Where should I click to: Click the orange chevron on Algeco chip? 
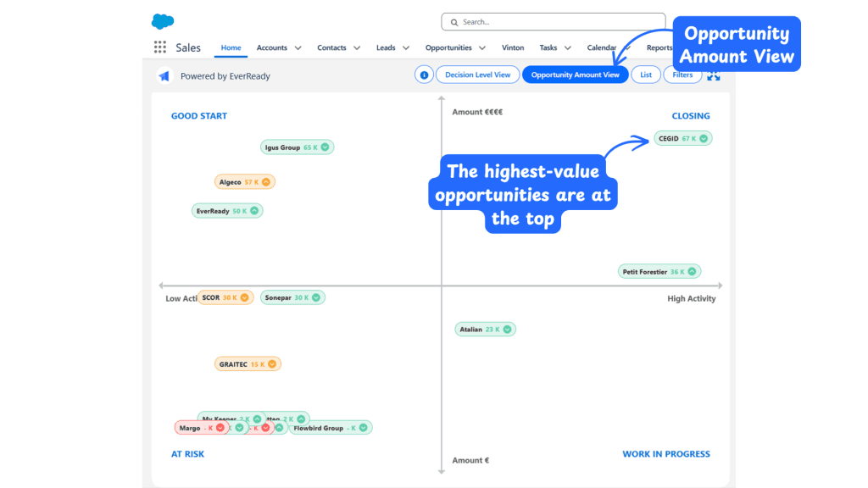(x=266, y=182)
